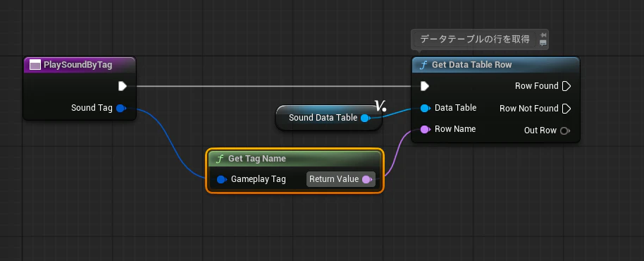
Task: Select the Get Data Table Row node title
Action: [472, 65]
